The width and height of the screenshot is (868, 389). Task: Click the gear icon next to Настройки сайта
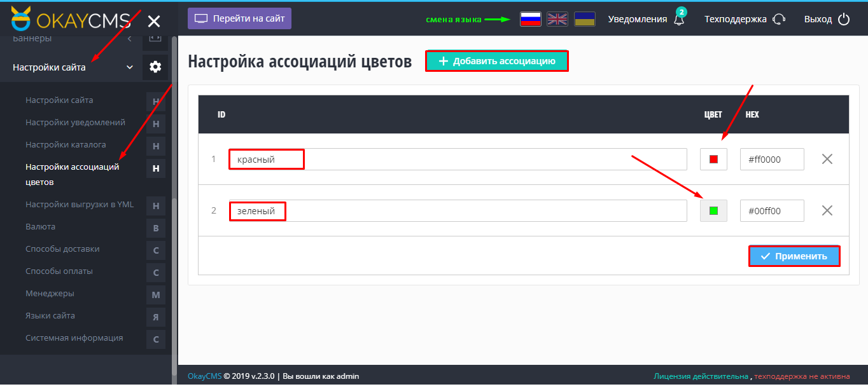point(155,66)
